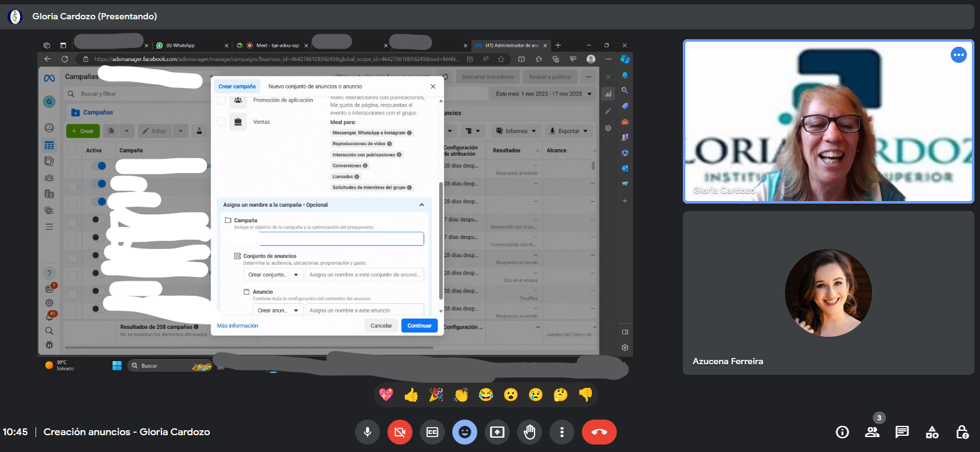Click the Activities shapes icon

coord(932,432)
